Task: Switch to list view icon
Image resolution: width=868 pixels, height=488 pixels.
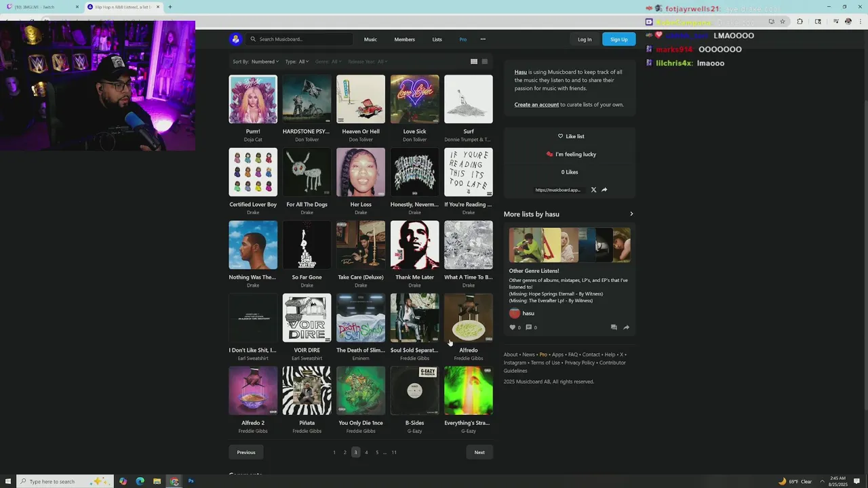Action: pyautogui.click(x=484, y=62)
